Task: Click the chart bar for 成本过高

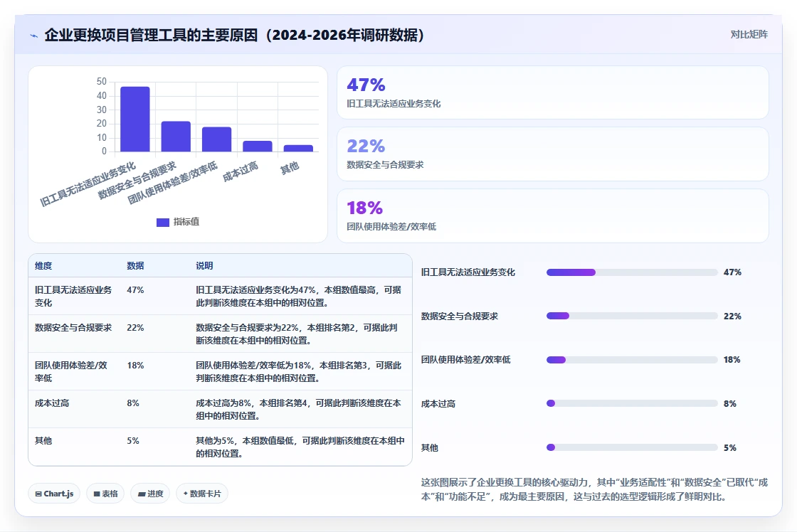Action: (x=257, y=146)
